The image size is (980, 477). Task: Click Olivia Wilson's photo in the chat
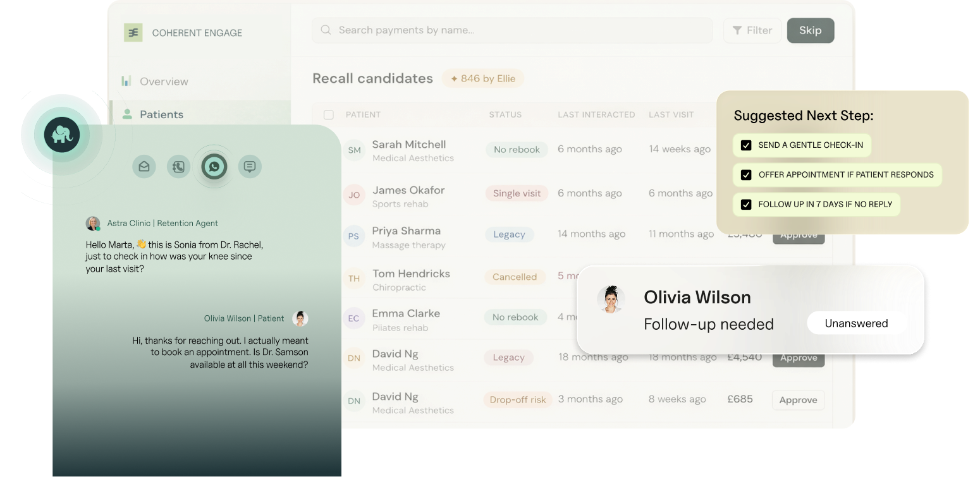click(300, 318)
